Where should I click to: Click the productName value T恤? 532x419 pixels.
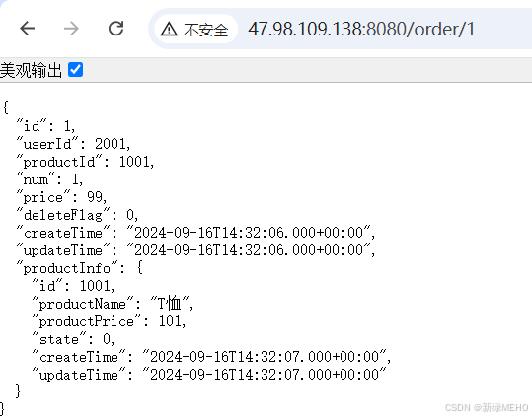tap(170, 303)
